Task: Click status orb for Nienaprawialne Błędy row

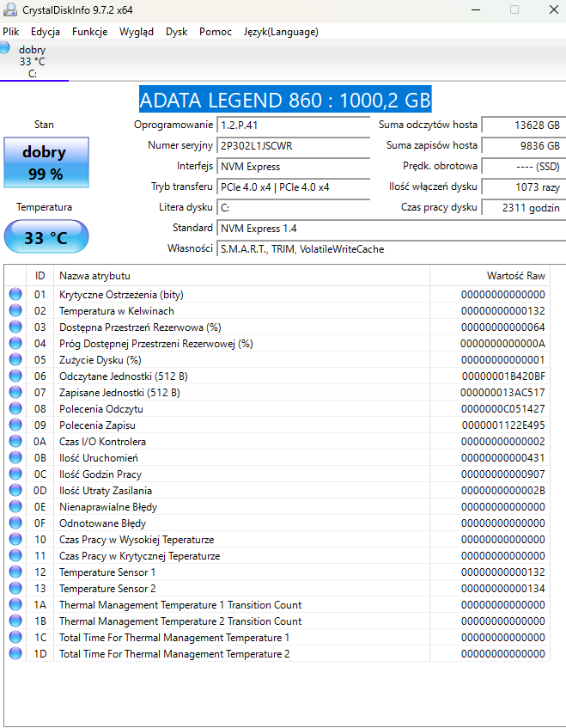Action: [x=15, y=506]
